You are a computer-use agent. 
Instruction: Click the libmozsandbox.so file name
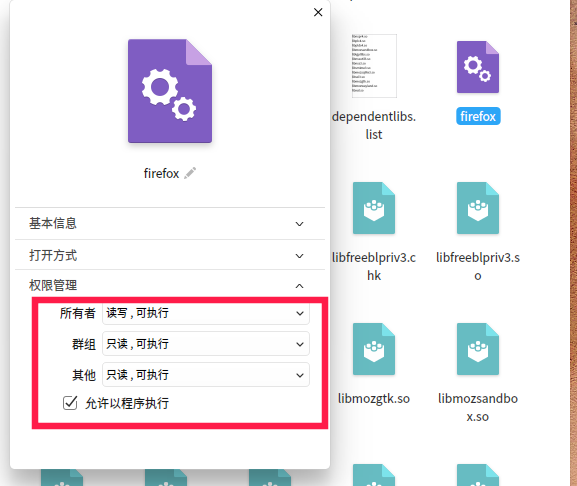click(x=478, y=407)
